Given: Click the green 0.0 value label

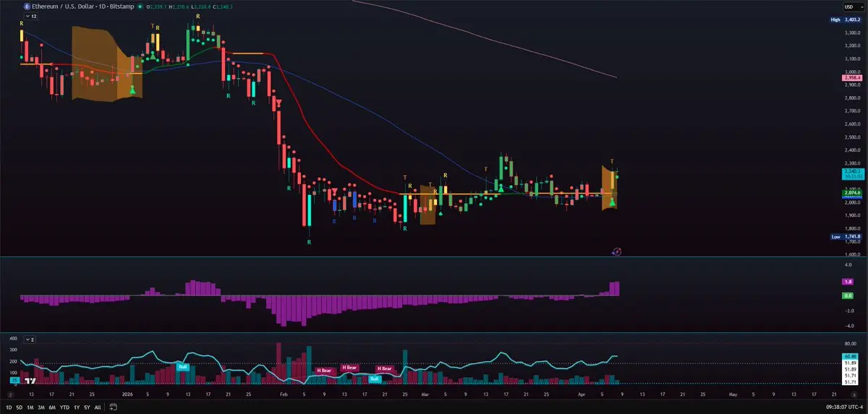Looking at the screenshot, I should coord(848,296).
